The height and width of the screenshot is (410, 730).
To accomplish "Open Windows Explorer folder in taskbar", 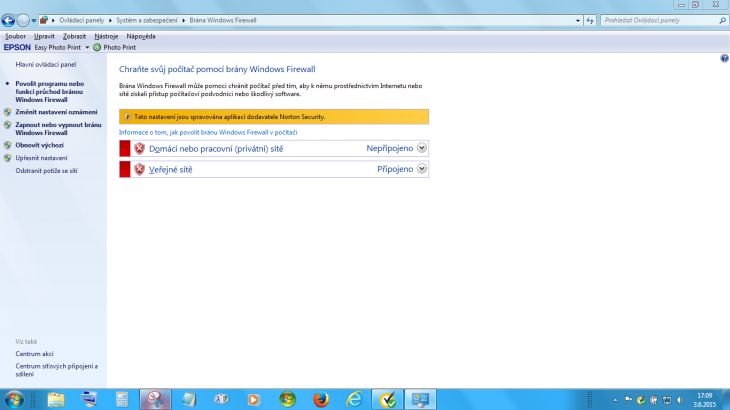I will pos(56,400).
